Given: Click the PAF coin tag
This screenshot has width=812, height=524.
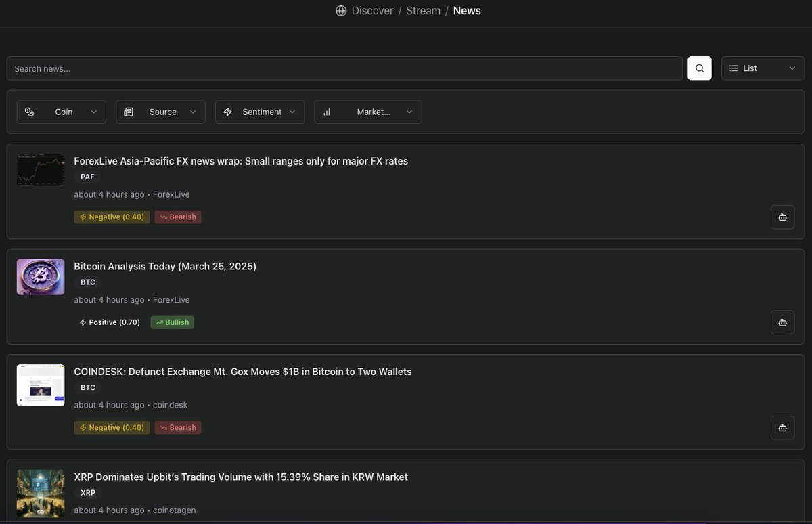Looking at the screenshot, I should coord(87,177).
